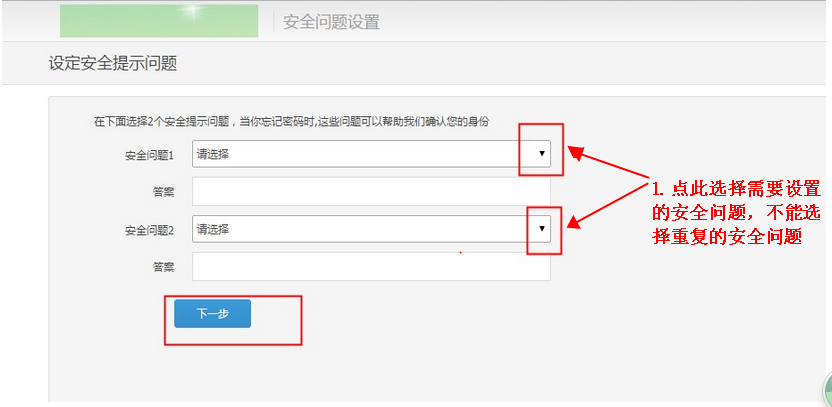Click the dropdown arrow for 安全问题2
Image resolution: width=832 pixels, height=407 pixels.
[x=541, y=229]
